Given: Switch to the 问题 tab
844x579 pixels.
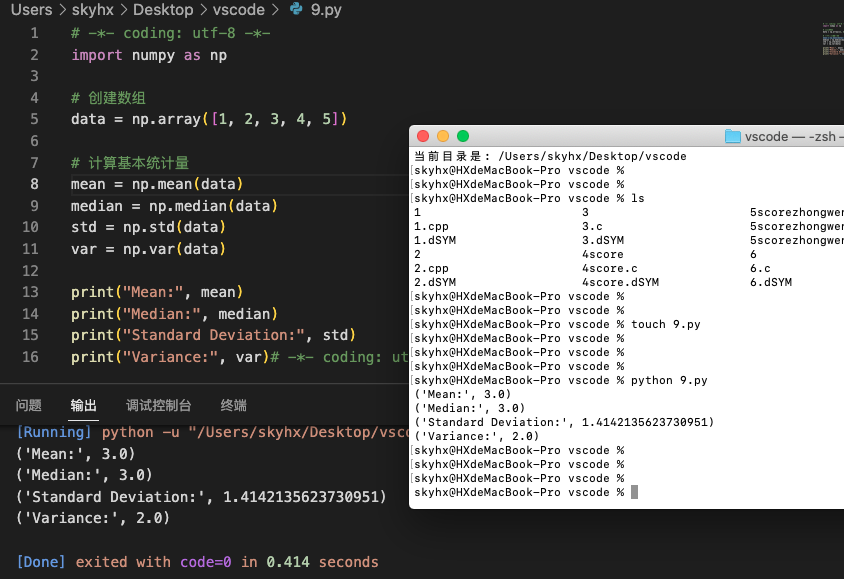Looking at the screenshot, I should (31, 406).
